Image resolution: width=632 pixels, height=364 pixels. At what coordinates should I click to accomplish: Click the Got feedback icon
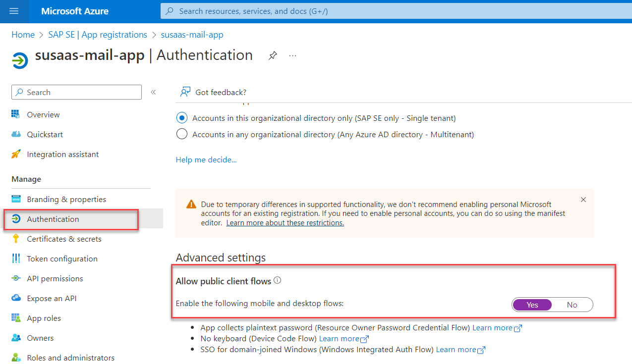tap(185, 92)
